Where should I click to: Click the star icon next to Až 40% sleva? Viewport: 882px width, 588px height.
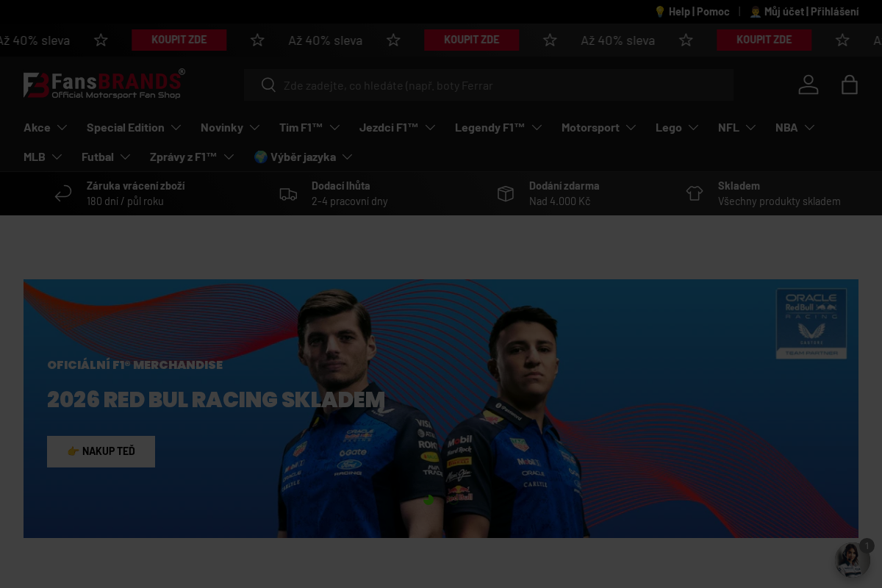click(101, 40)
